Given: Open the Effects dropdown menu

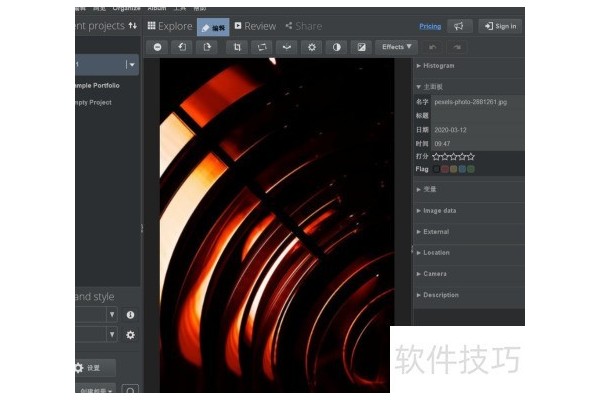Looking at the screenshot, I should tap(396, 47).
